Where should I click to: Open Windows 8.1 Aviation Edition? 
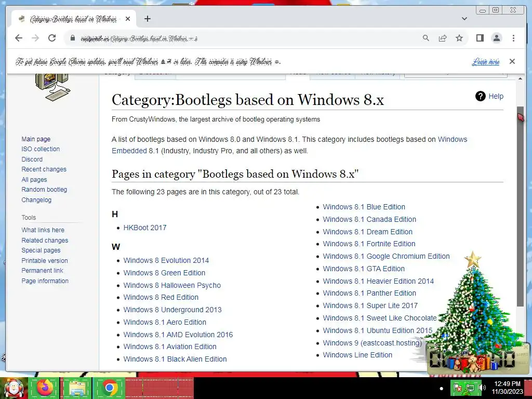point(170,347)
